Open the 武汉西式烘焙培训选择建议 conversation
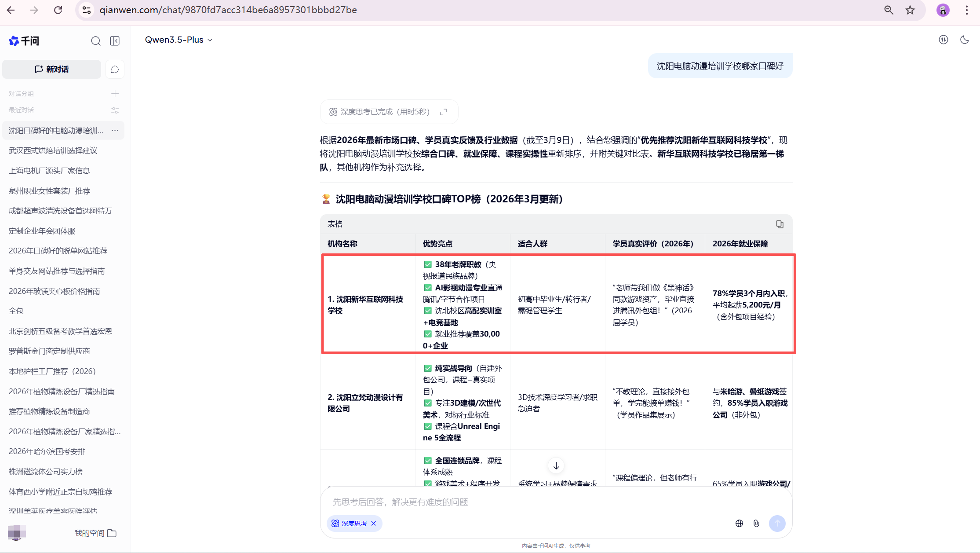The width and height of the screenshot is (980, 553). coord(53,150)
